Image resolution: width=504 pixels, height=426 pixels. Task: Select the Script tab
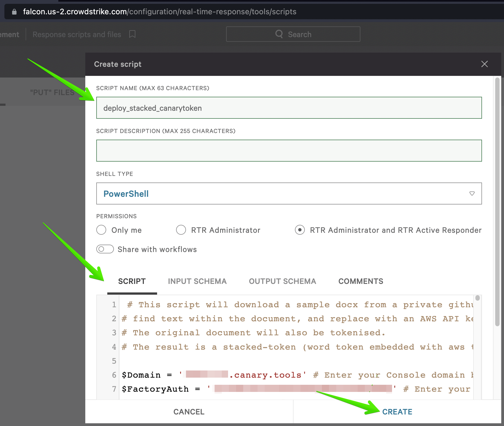pos(132,281)
